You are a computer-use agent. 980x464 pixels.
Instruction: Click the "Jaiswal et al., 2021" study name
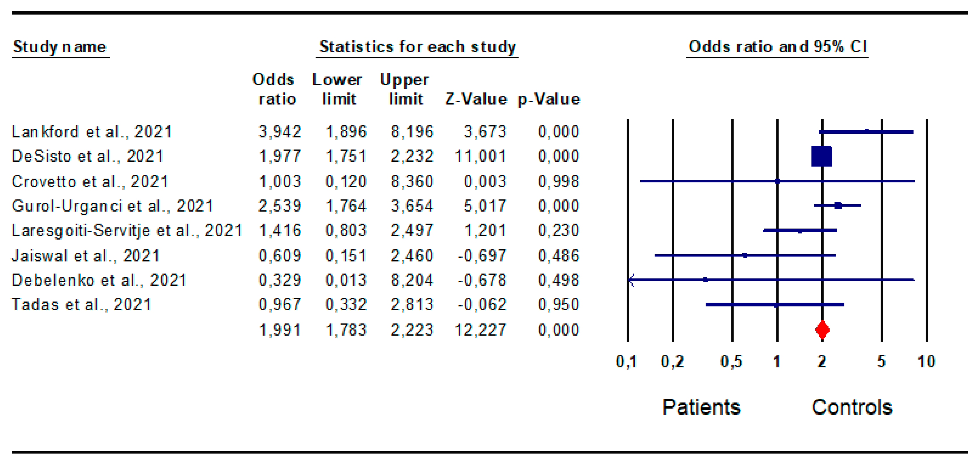coord(85,255)
